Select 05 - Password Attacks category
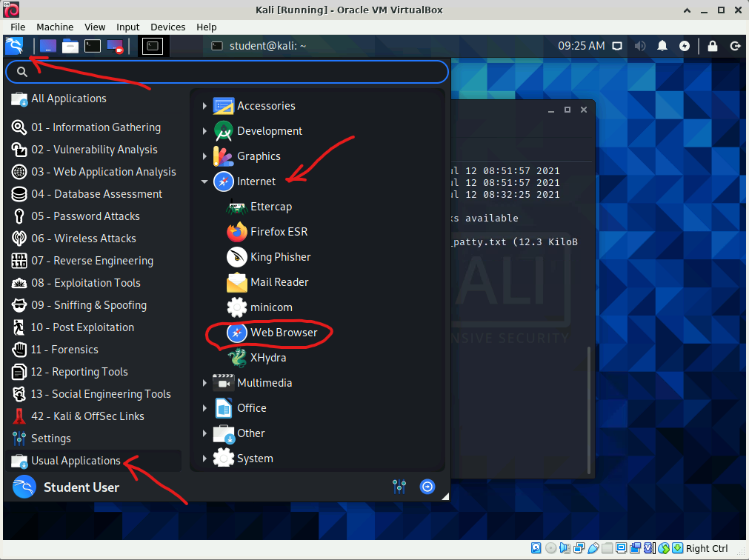 [93, 216]
